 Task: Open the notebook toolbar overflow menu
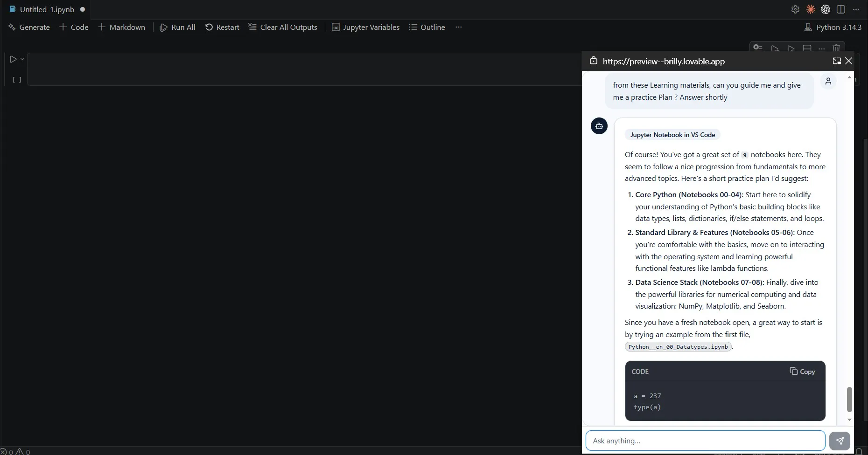coord(459,27)
